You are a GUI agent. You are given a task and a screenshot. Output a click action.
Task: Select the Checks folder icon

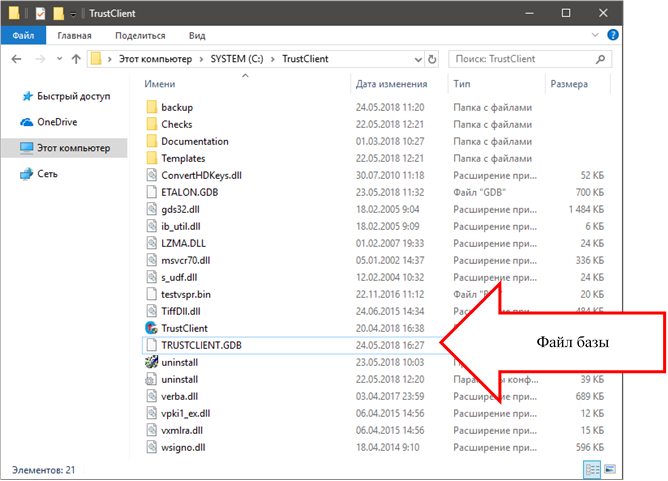point(152,124)
